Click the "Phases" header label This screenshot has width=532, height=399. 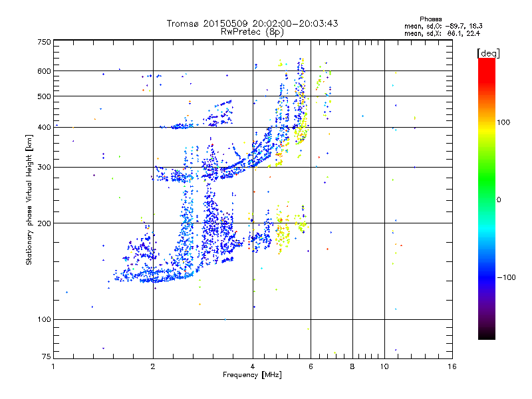(x=430, y=19)
